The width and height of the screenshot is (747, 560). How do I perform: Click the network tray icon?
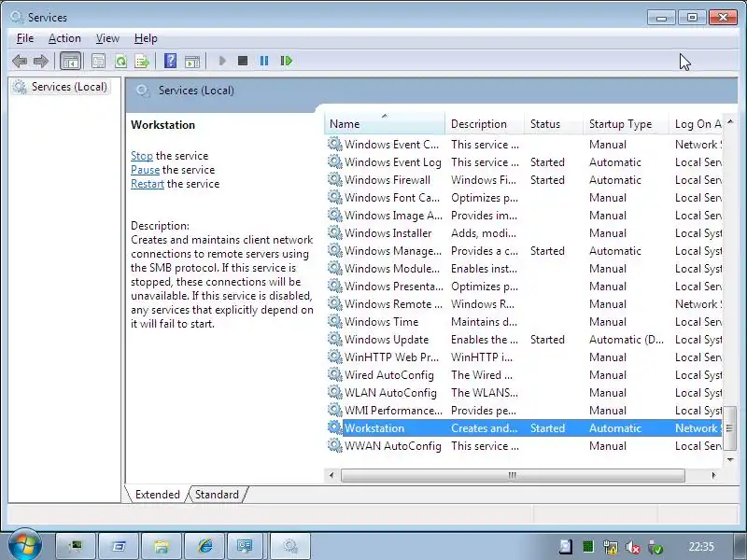(x=611, y=547)
